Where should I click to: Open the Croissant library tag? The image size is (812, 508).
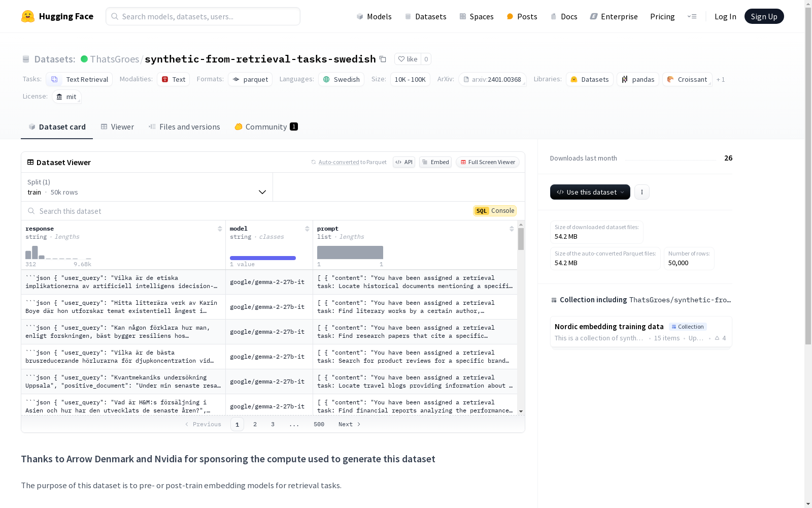coord(687,79)
